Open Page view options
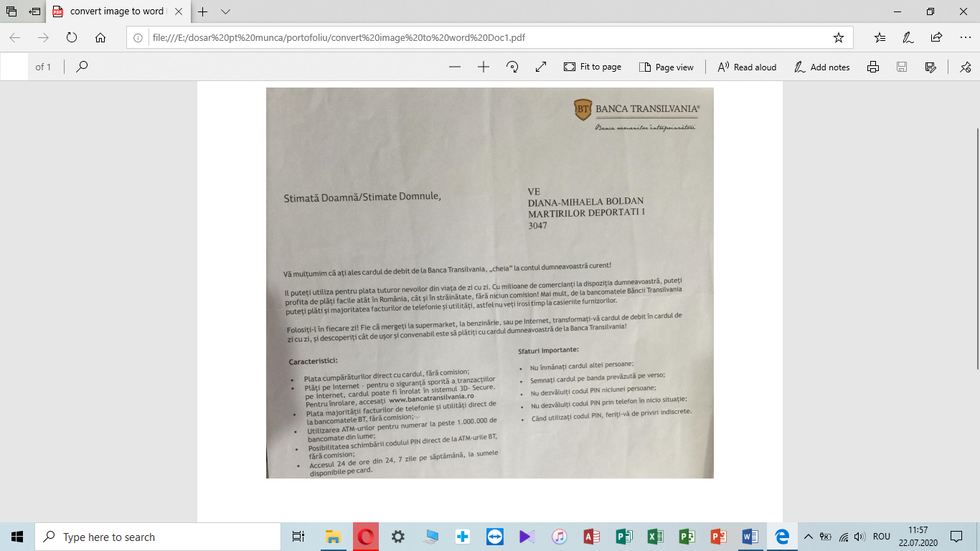Screen dimensions: 980x551 (x=666, y=67)
